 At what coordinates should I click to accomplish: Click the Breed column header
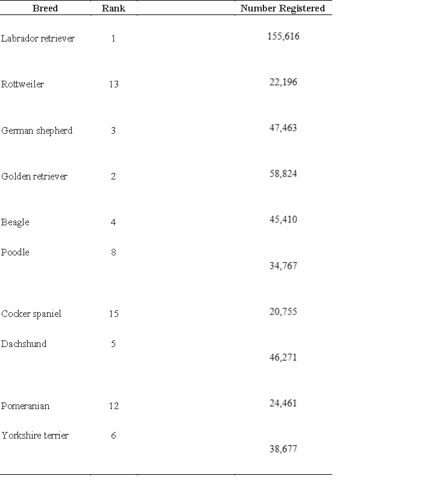click(x=45, y=8)
